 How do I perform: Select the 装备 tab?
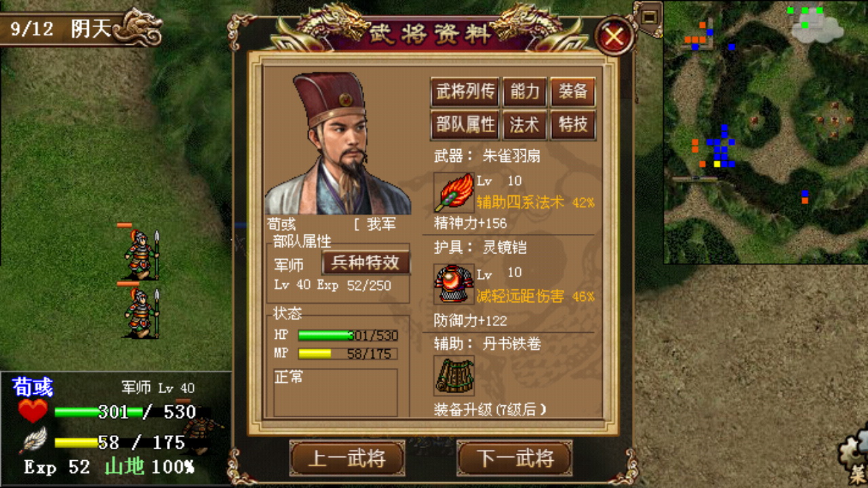(573, 92)
